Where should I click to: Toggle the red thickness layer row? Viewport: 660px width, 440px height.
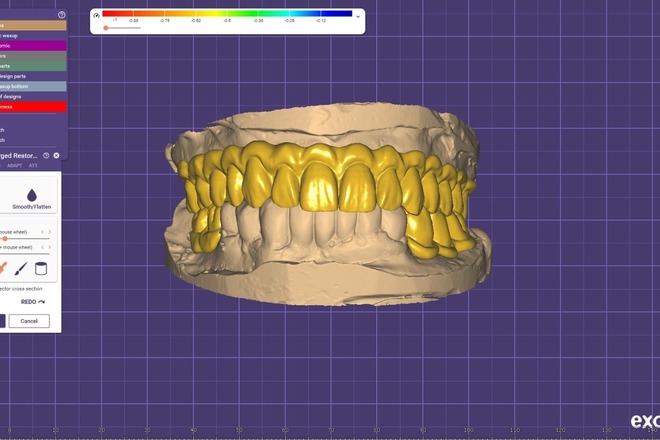tap(33, 107)
